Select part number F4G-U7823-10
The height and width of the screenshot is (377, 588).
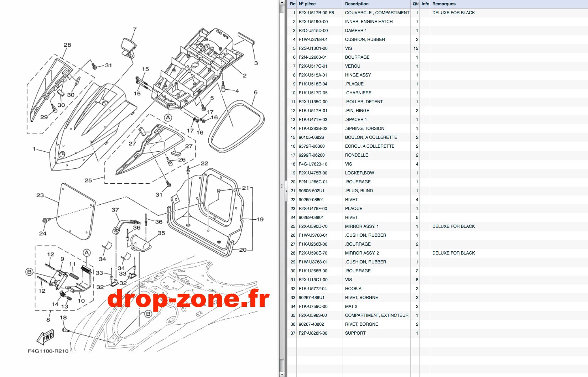(313, 164)
